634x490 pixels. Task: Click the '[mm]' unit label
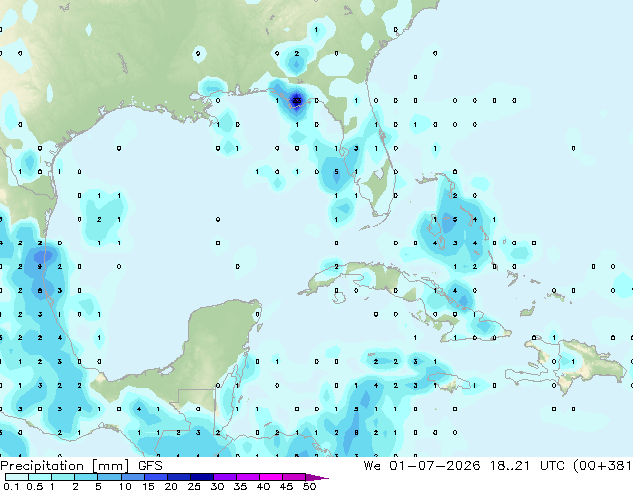click(x=110, y=466)
